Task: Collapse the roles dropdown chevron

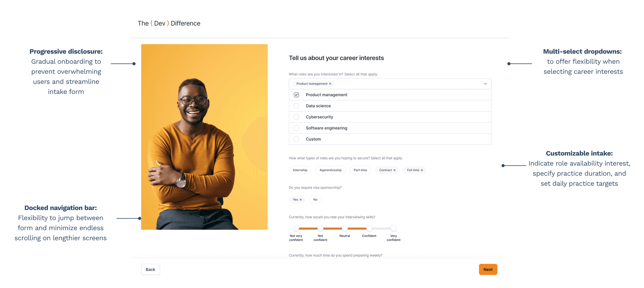Action: [485, 84]
